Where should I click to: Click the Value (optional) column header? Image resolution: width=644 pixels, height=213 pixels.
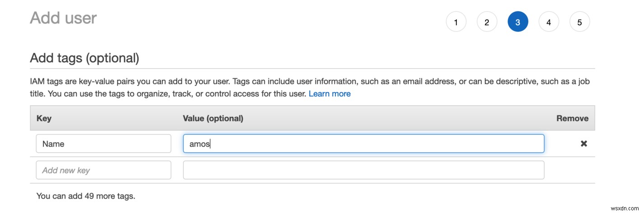(x=213, y=118)
